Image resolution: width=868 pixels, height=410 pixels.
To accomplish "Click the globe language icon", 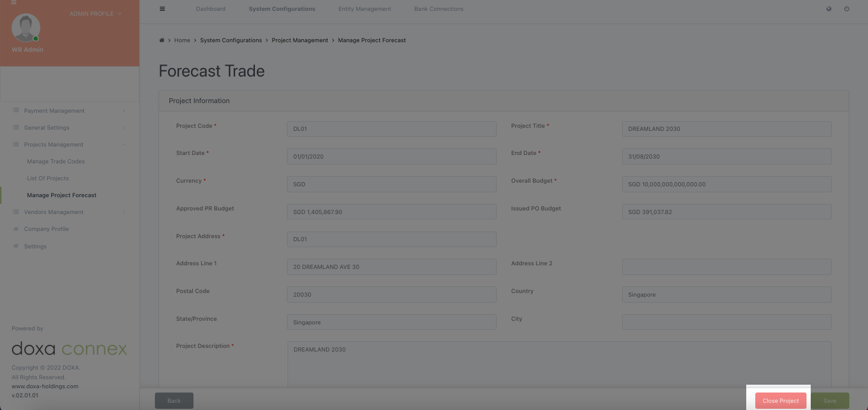I will coord(829,9).
